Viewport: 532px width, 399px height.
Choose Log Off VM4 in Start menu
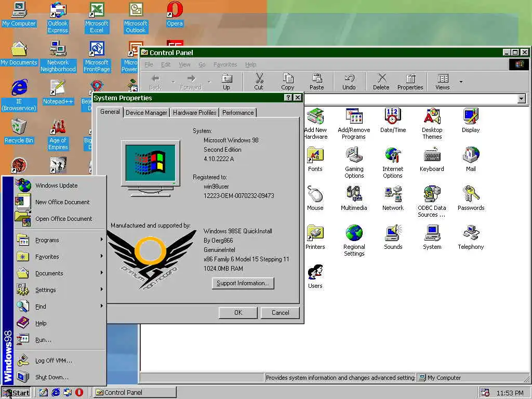pos(60,361)
